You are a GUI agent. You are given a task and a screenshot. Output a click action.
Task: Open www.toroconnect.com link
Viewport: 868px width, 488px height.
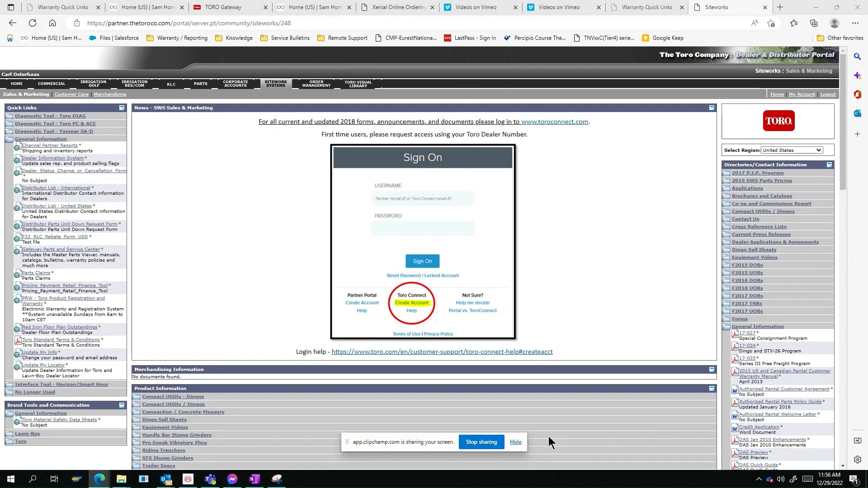pyautogui.click(x=555, y=122)
